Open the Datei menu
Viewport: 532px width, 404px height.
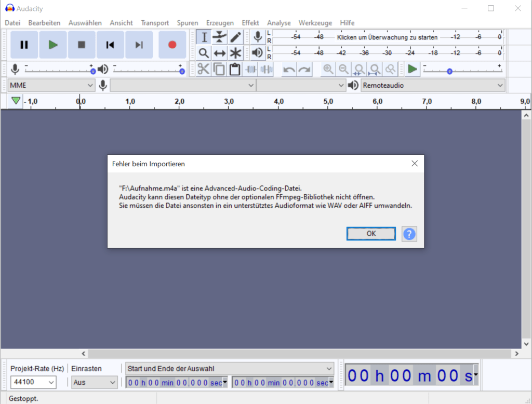(12, 23)
